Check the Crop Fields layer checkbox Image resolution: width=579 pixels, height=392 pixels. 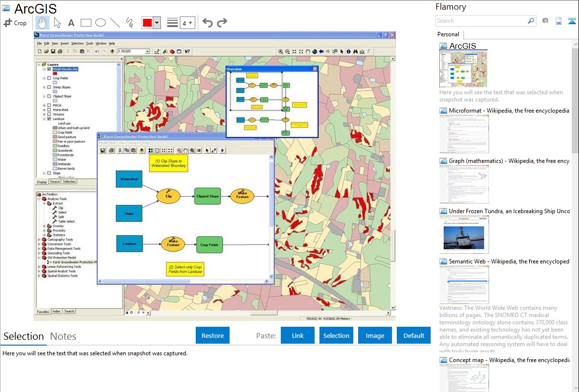[49, 78]
